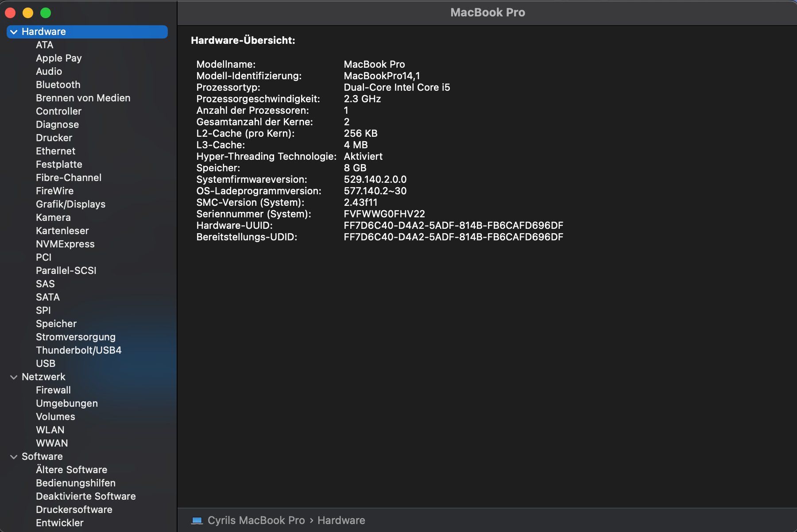This screenshot has width=797, height=532.
Task: Open the Entwickler entry
Action: [60, 523]
